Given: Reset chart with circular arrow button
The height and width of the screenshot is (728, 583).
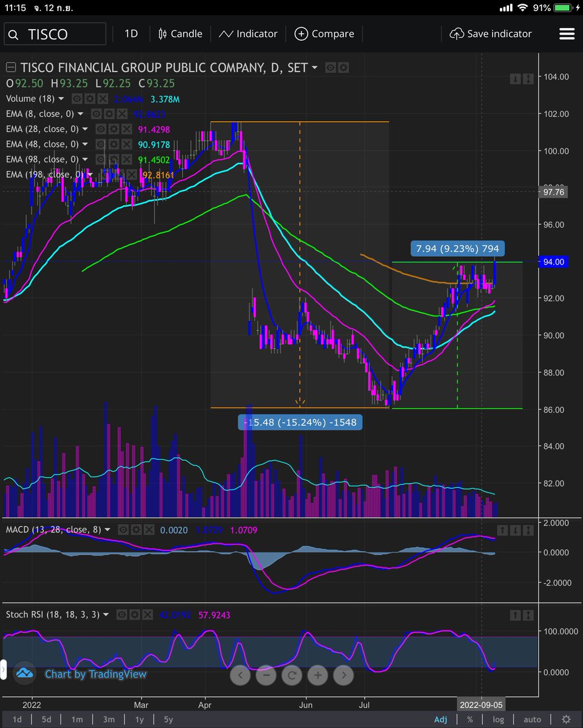Looking at the screenshot, I should click(292, 674).
